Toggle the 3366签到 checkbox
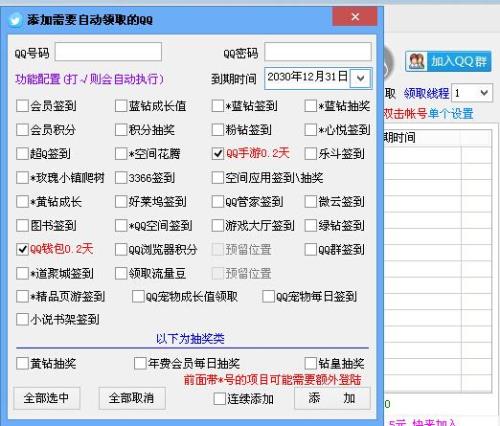This screenshot has height=426, width=500. pos(121,178)
